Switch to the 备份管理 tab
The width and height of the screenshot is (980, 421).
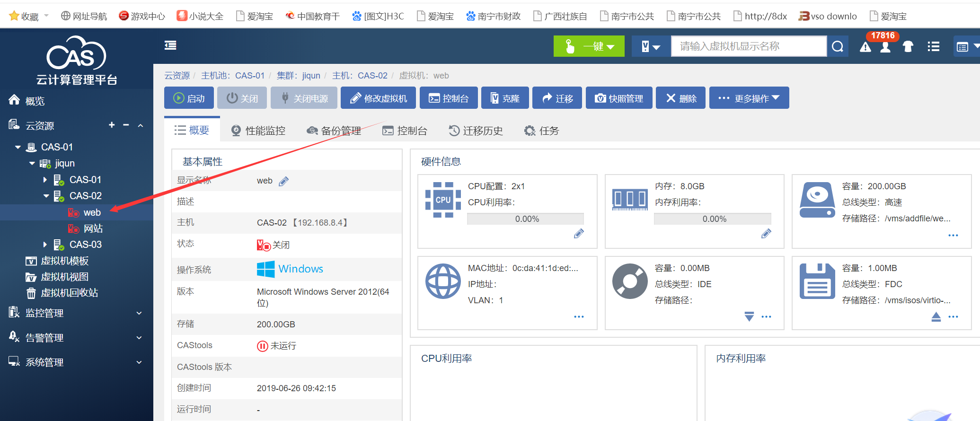334,131
